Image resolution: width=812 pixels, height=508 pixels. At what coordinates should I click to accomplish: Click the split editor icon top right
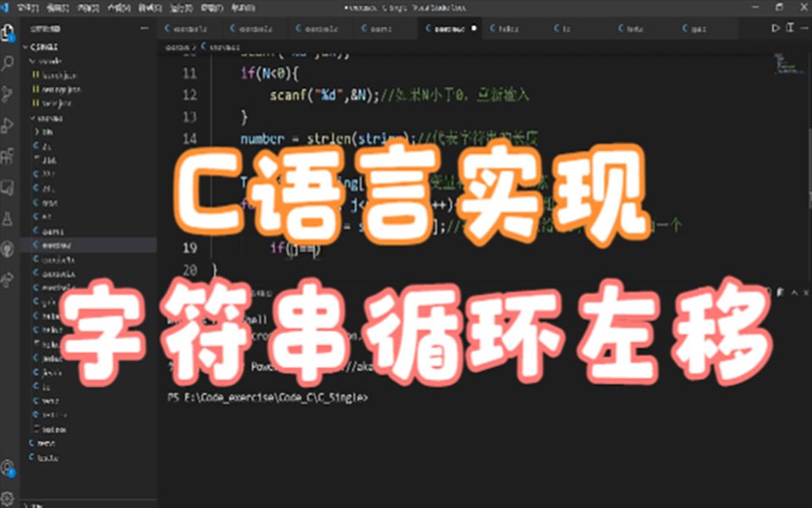pyautogui.click(x=789, y=27)
